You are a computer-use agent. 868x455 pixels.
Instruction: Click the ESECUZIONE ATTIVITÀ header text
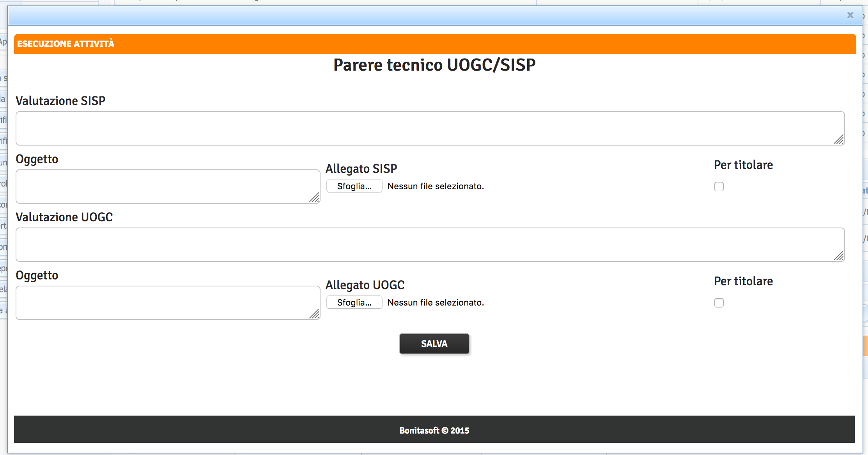point(66,44)
